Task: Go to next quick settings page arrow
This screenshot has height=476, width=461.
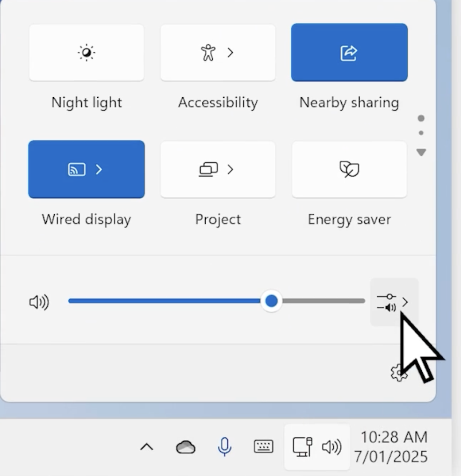Action: pyautogui.click(x=421, y=152)
